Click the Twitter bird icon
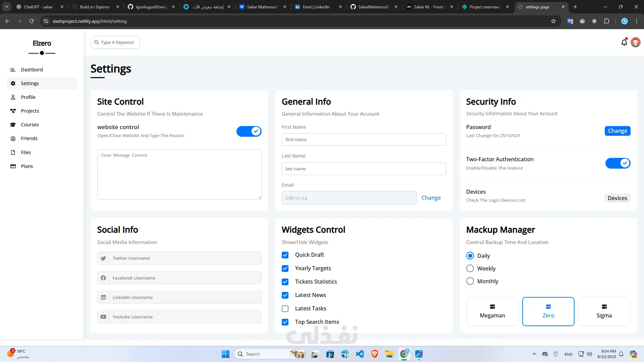 [103, 258]
